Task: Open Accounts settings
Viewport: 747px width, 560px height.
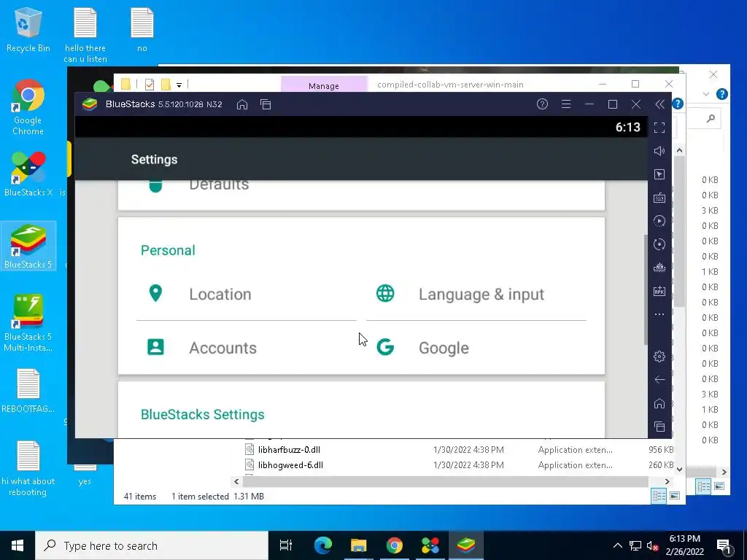Action: [247, 348]
